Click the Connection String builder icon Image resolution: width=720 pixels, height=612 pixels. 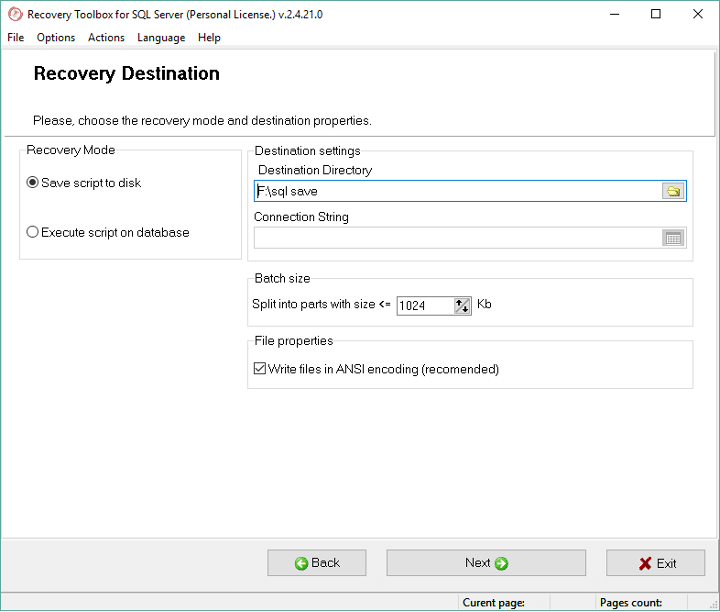point(673,238)
